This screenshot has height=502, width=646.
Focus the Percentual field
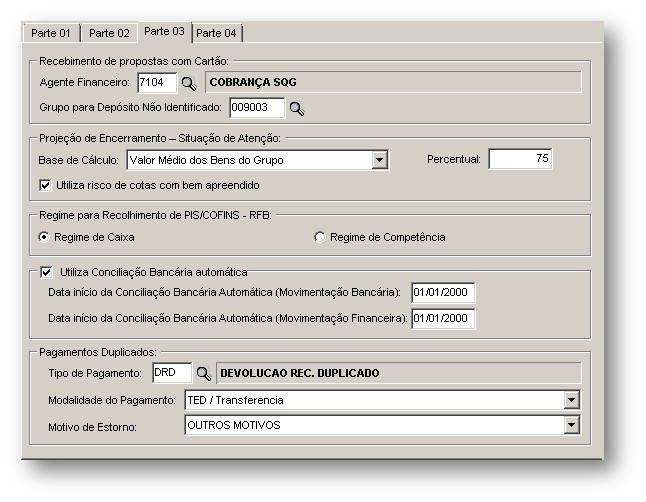pyautogui.click(x=520, y=159)
